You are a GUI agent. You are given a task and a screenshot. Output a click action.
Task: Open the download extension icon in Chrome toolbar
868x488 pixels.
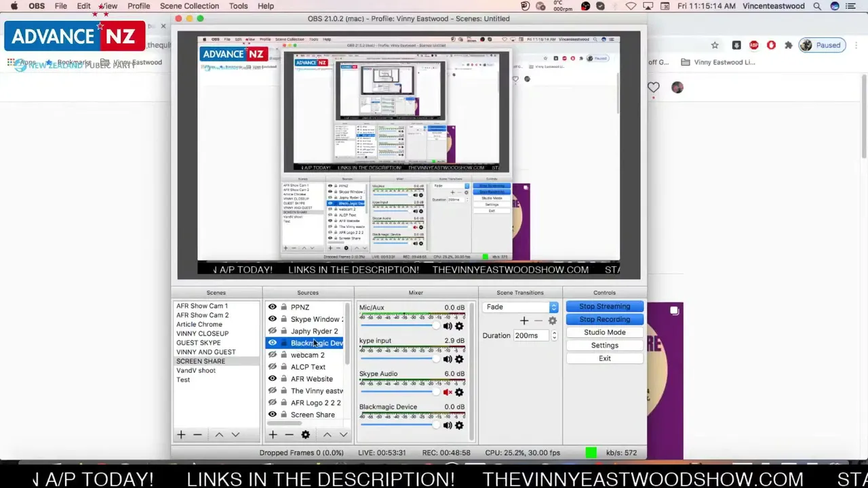pos(736,45)
